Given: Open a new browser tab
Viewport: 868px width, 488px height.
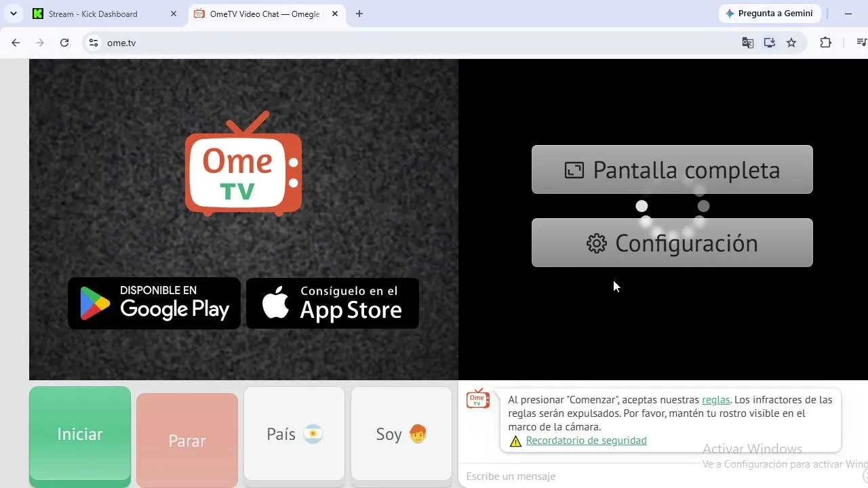Looking at the screenshot, I should point(359,14).
